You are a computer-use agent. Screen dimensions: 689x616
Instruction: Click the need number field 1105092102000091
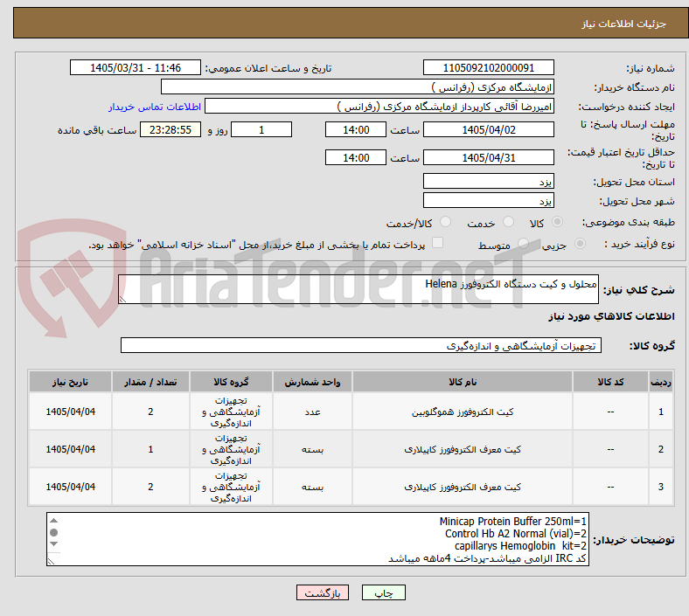(x=488, y=68)
